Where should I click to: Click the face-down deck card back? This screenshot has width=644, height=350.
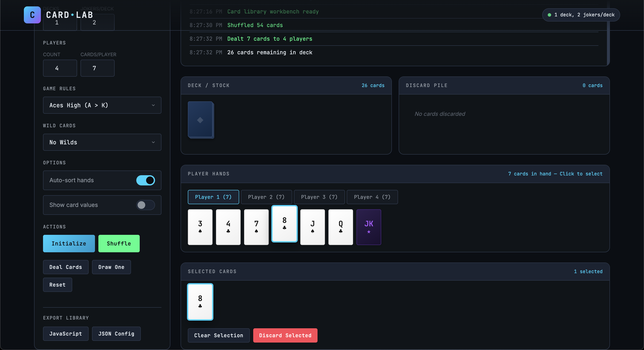(x=200, y=120)
